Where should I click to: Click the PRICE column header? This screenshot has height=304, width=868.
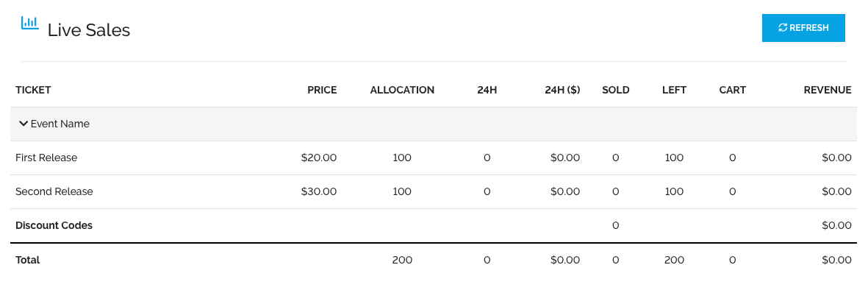point(322,90)
